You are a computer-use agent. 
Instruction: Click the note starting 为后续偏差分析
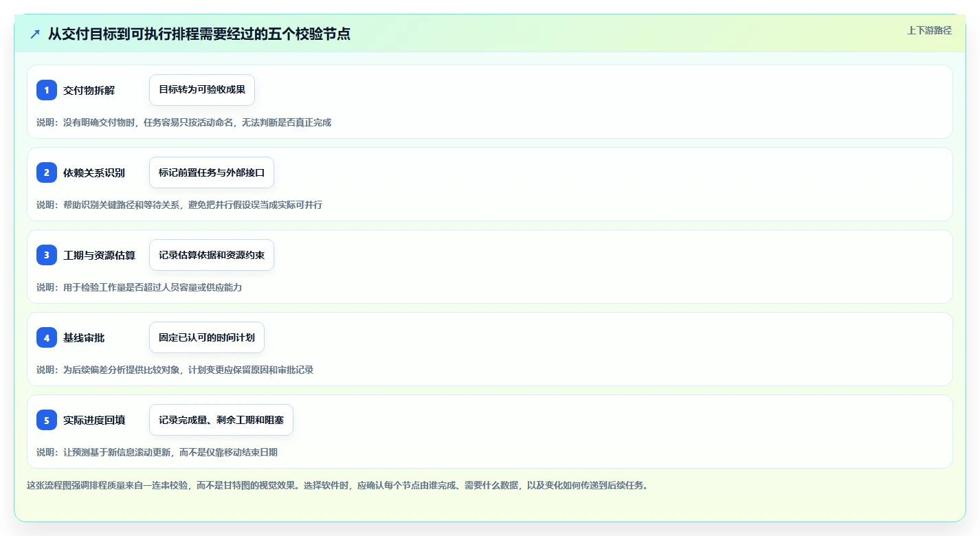pos(175,370)
